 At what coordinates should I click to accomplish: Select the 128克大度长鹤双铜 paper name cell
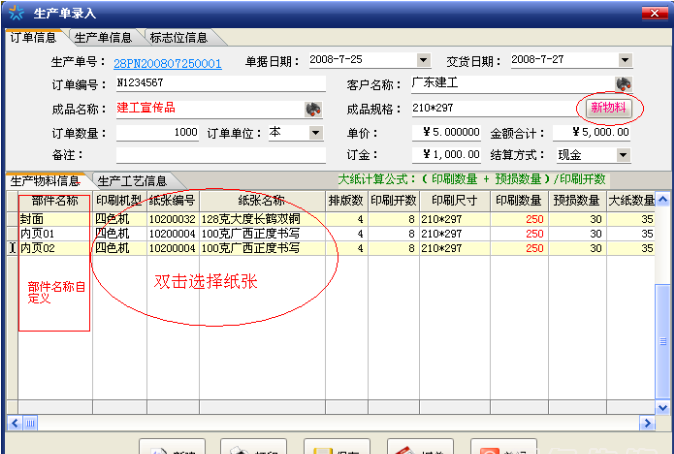coord(262,219)
